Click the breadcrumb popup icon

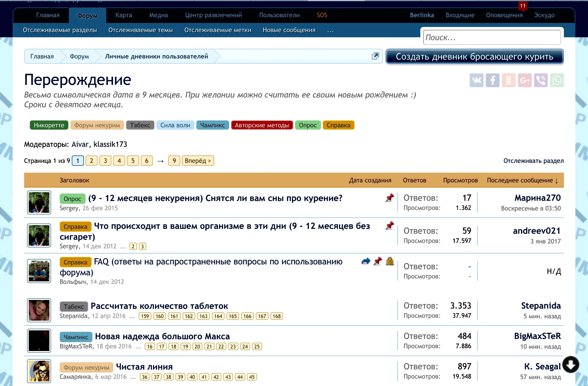coord(375,56)
